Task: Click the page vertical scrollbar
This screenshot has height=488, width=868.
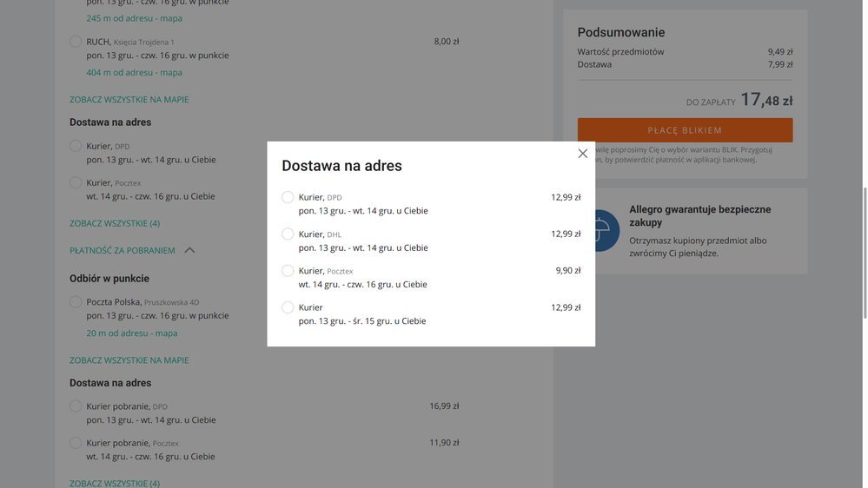Action: (x=865, y=253)
